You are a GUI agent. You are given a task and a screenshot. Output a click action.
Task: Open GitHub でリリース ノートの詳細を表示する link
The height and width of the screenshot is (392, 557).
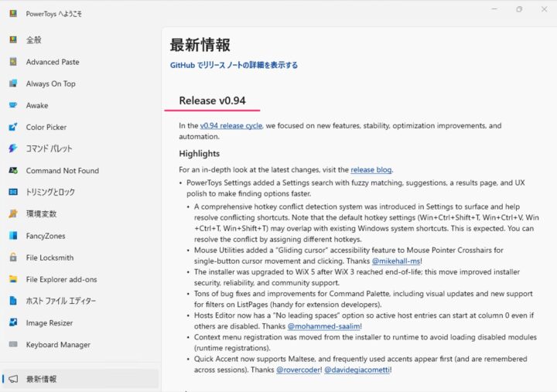click(234, 65)
